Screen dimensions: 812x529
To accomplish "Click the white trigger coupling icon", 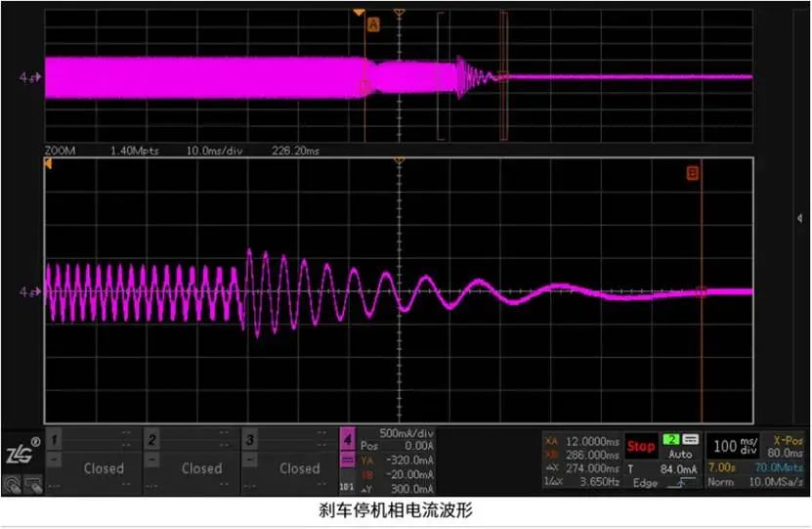I will pos(690,440).
